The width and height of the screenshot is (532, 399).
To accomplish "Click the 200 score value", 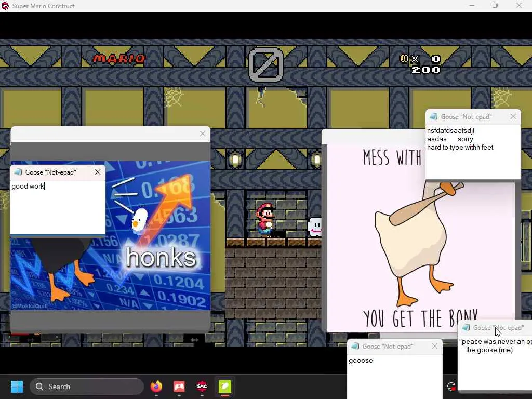I will point(426,70).
